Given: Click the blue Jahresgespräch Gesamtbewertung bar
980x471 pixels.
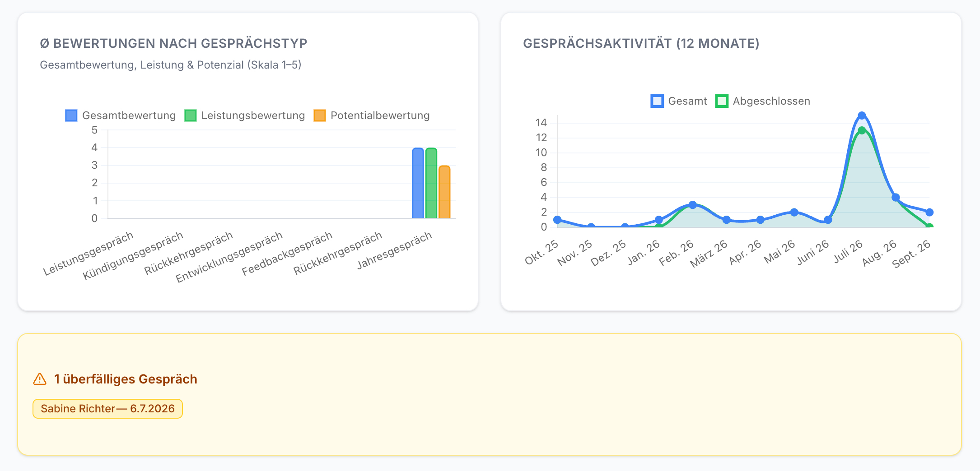Looking at the screenshot, I should 418,183.
